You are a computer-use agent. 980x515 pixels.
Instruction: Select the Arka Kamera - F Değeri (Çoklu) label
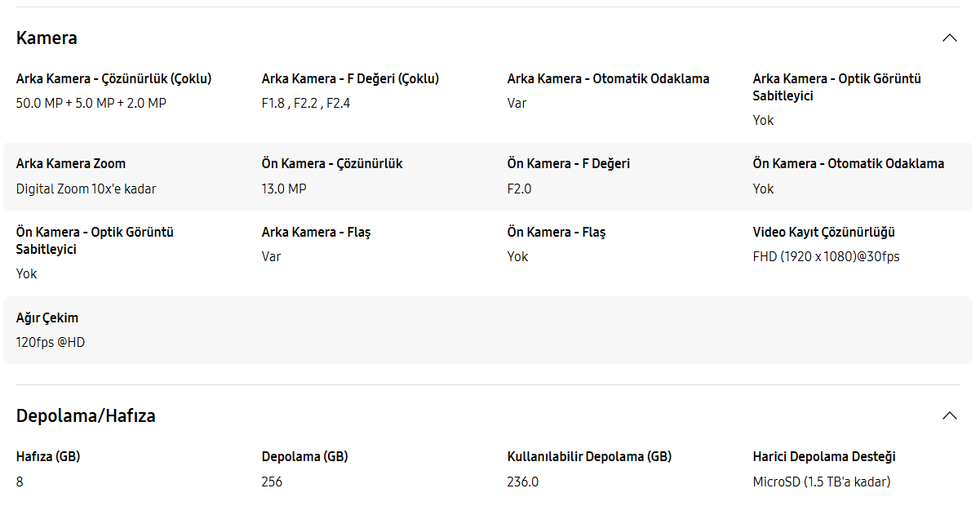pos(350,79)
